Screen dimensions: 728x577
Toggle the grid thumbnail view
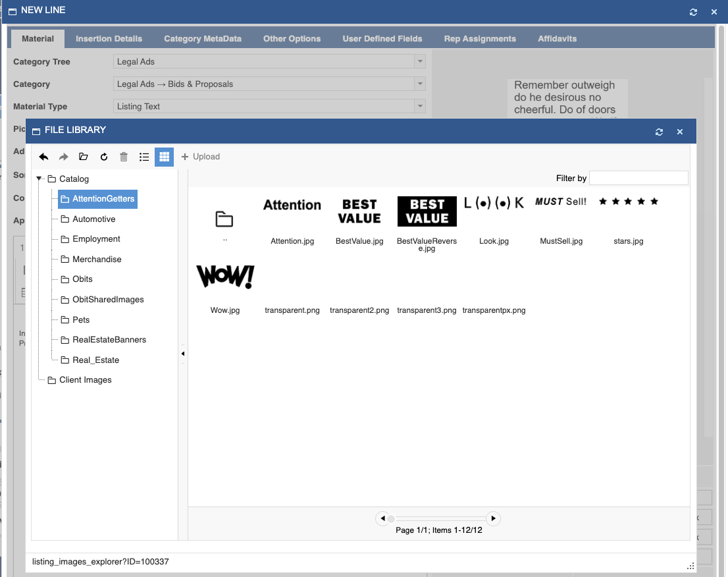pos(165,157)
